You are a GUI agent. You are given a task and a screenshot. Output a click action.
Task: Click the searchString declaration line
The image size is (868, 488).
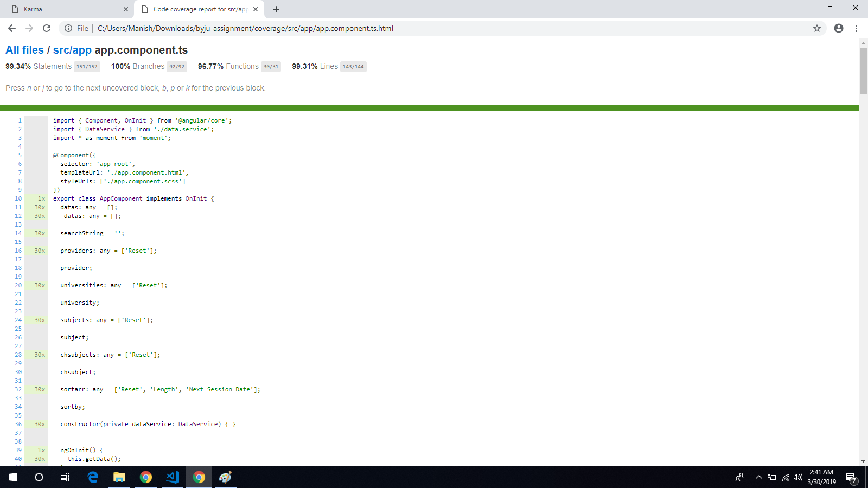pyautogui.click(x=92, y=233)
